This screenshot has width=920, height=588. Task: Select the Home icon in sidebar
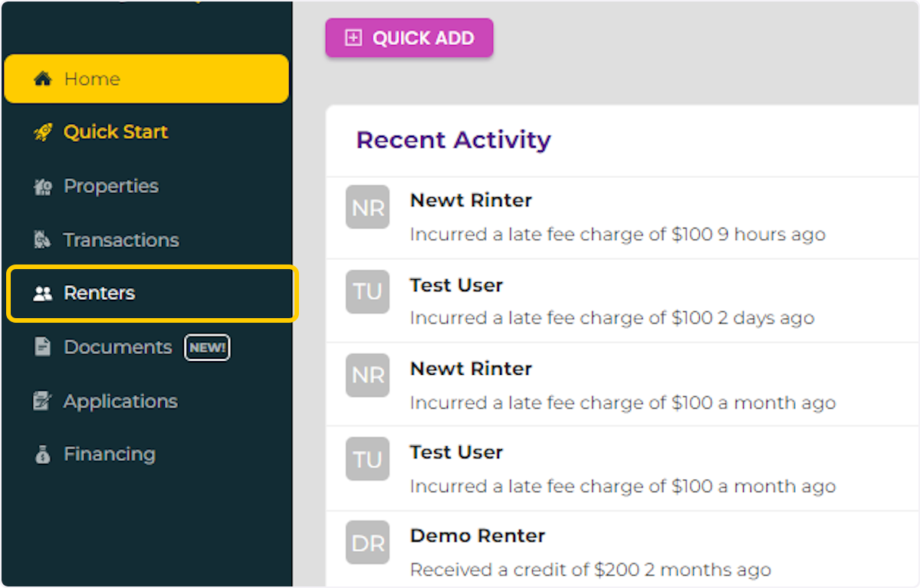point(42,78)
